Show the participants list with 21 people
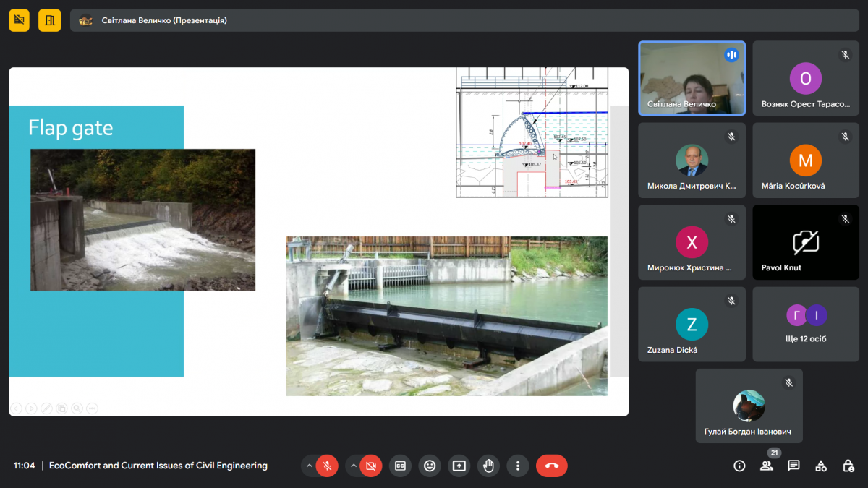The height and width of the screenshot is (488, 868). (x=767, y=466)
